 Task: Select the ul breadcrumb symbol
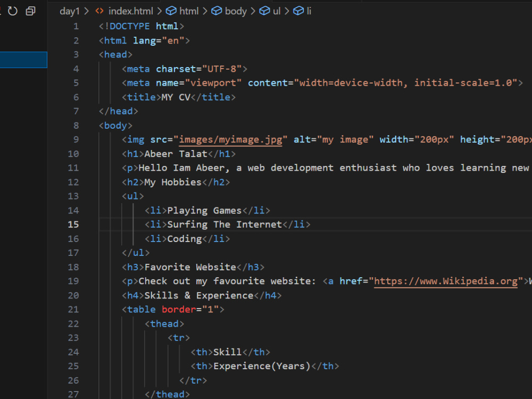(277, 11)
